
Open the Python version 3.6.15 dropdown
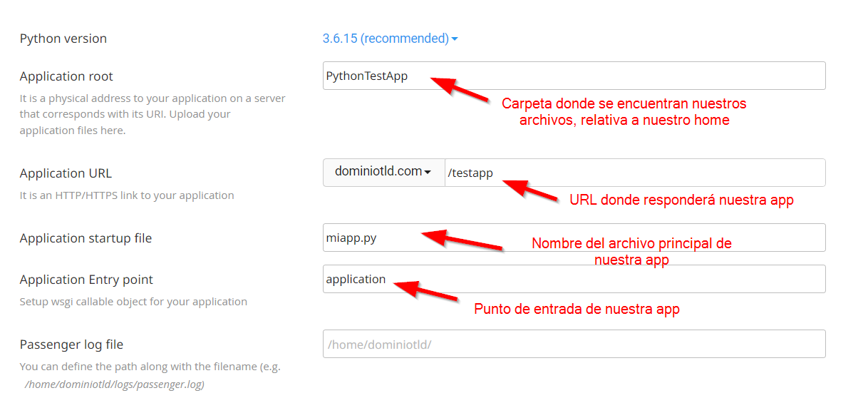[x=389, y=39]
